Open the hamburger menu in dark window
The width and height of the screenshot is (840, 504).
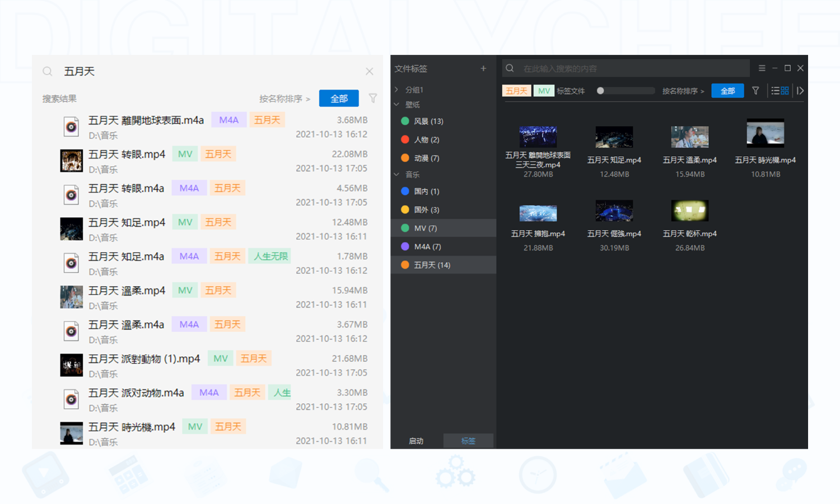click(762, 68)
